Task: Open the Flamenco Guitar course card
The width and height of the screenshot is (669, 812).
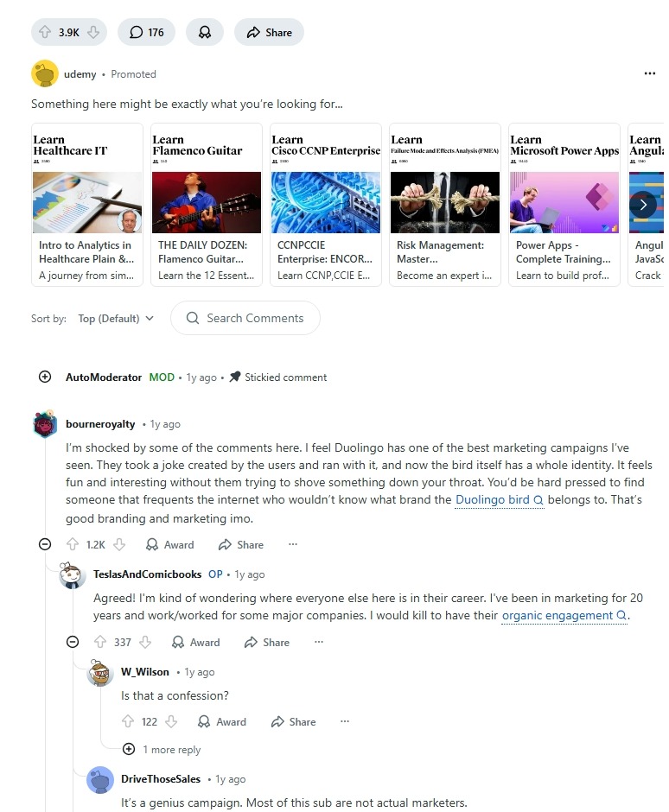Action: click(x=207, y=205)
